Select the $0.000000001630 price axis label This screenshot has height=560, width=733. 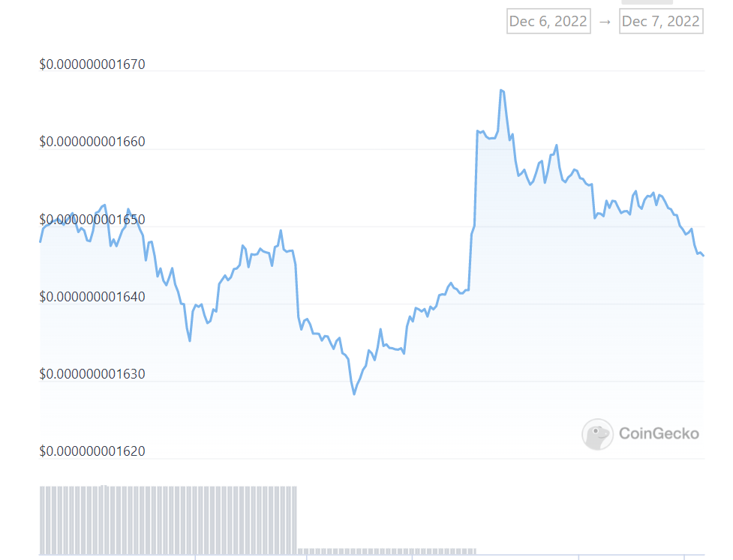pyautogui.click(x=92, y=373)
